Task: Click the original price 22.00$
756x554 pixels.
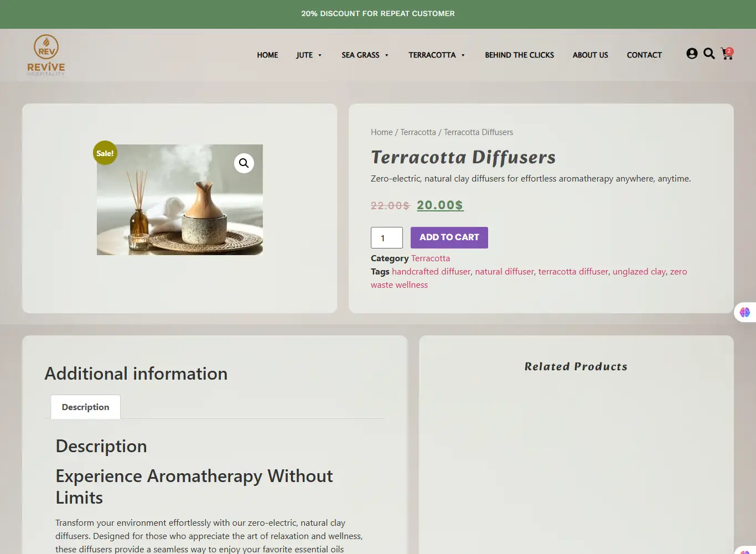Action: pos(390,206)
